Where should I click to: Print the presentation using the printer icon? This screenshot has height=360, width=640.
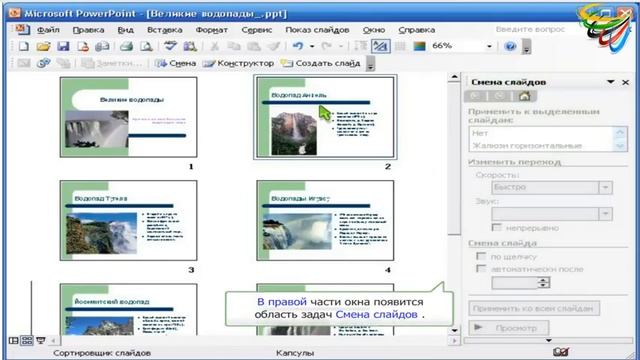coord(126,46)
